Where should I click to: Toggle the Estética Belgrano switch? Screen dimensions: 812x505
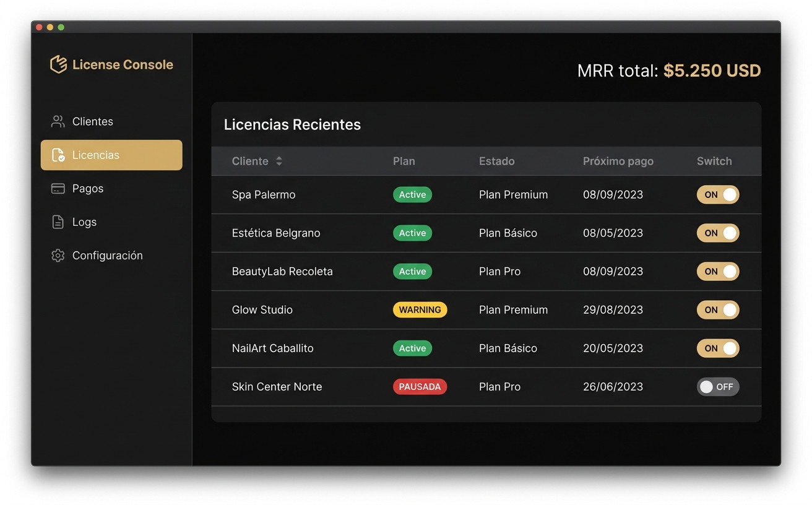tap(718, 233)
